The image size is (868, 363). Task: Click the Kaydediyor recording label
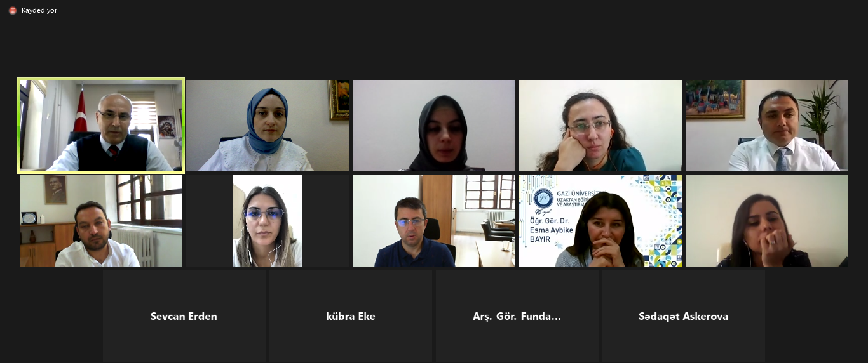coord(39,10)
